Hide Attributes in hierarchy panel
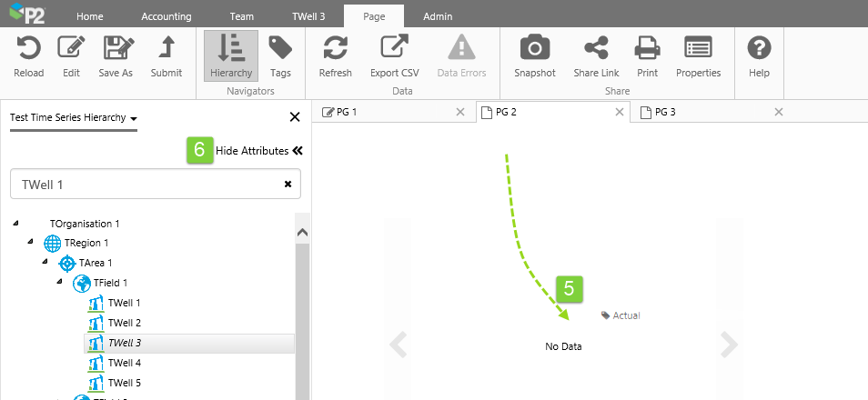Screen dimensions: 868x400 pyautogui.click(x=258, y=151)
